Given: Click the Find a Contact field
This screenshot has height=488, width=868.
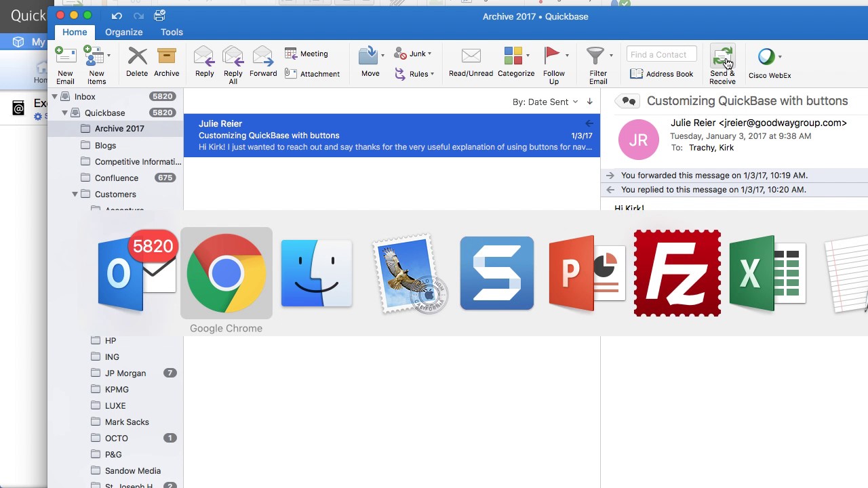Looking at the screenshot, I should pos(661,54).
